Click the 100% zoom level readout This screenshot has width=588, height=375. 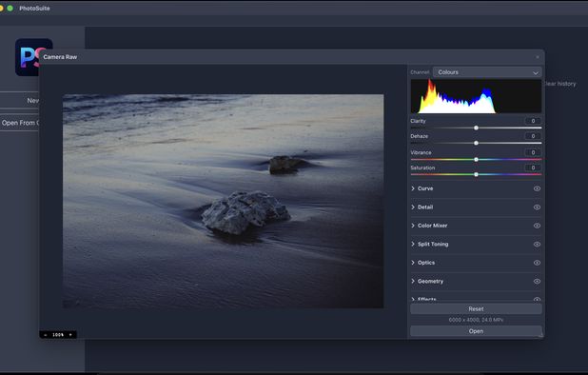click(58, 335)
